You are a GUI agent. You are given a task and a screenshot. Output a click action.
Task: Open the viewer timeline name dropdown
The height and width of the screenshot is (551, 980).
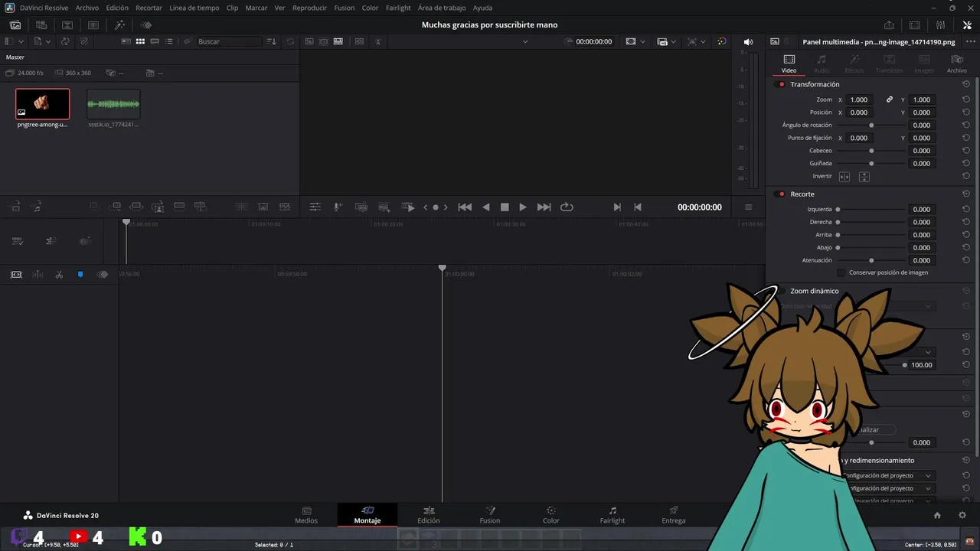[x=525, y=41]
